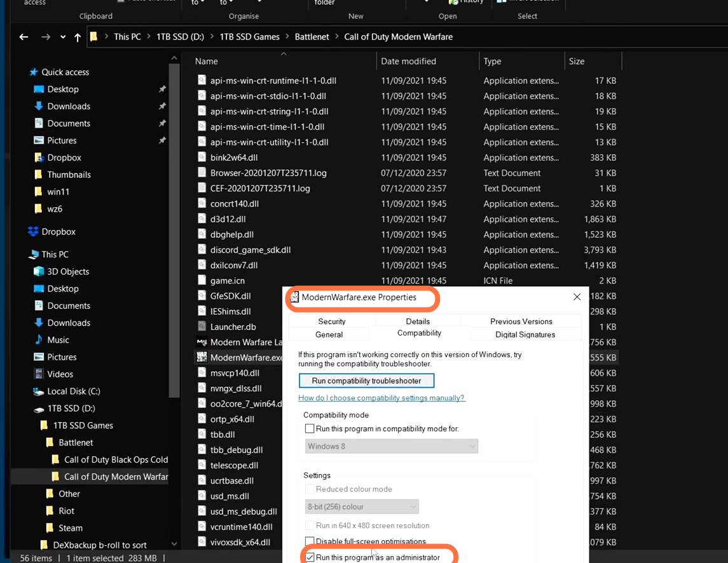Open win11 folder
The width and height of the screenshot is (728, 563).
click(58, 192)
